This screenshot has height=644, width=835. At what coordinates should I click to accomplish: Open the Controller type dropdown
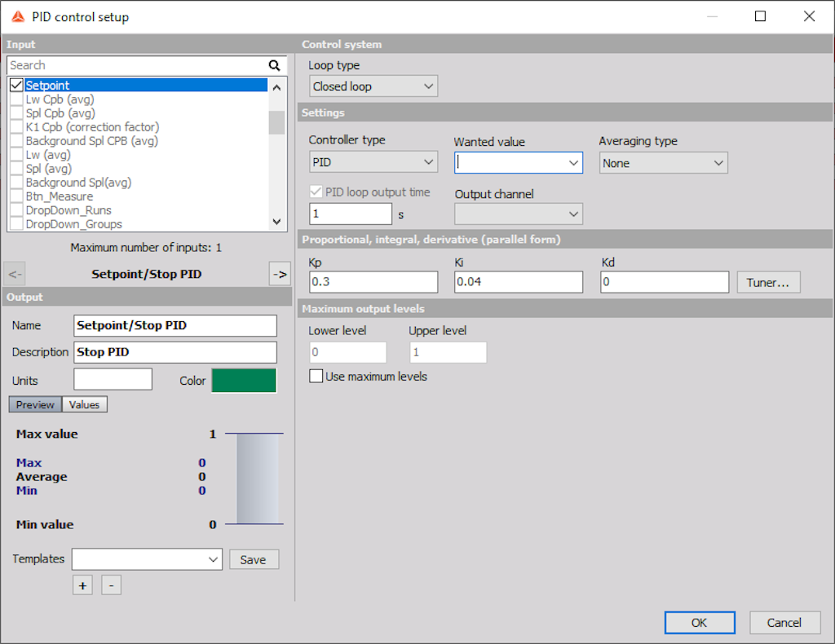coord(373,161)
